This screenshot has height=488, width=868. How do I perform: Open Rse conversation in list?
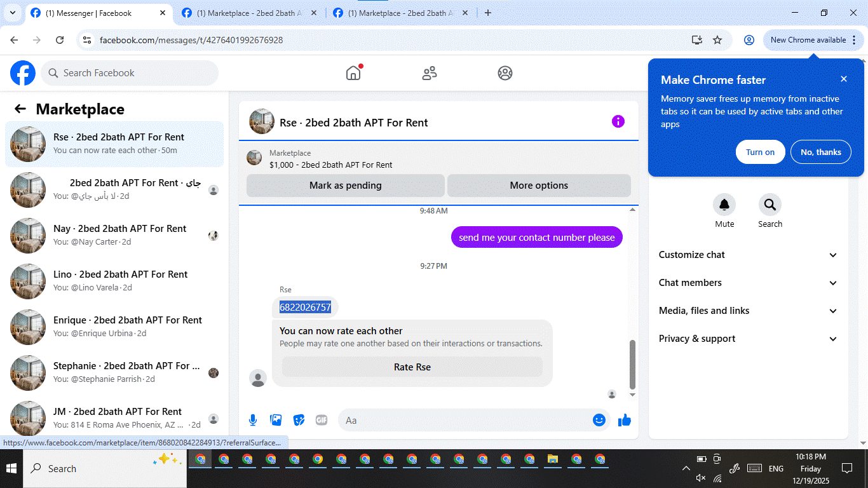pyautogui.click(x=114, y=144)
